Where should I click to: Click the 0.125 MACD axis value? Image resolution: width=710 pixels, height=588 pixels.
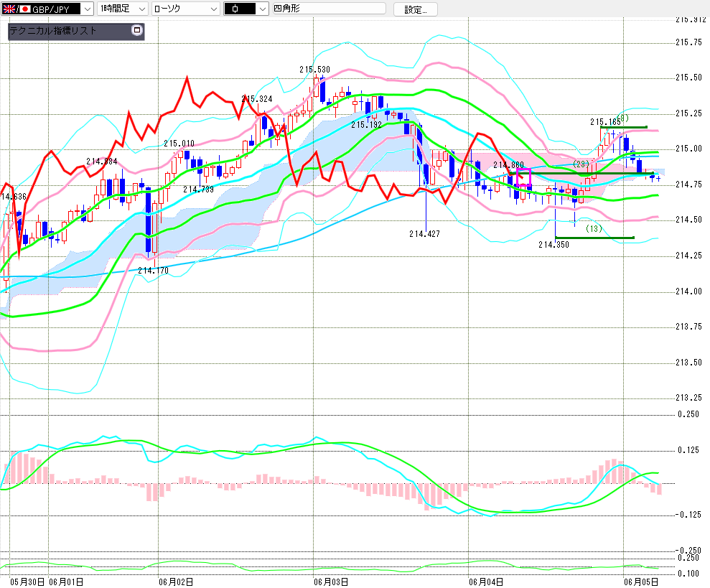[688, 450]
